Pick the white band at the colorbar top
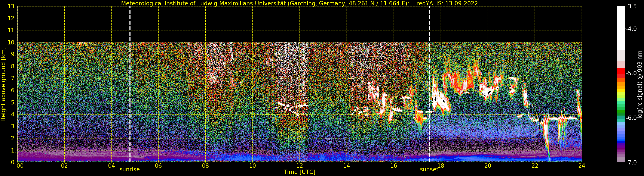Viewport: 644px width, 176px height. click(621, 28)
